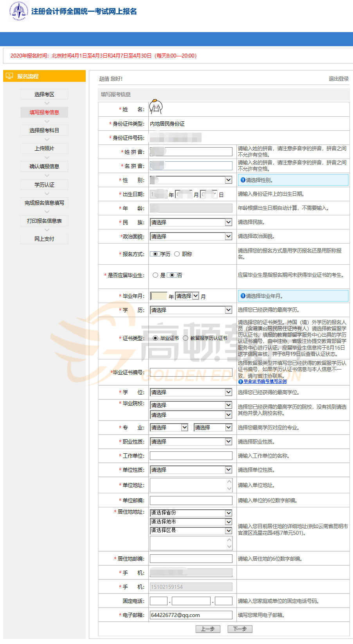Click 退出登录 link

(339, 79)
